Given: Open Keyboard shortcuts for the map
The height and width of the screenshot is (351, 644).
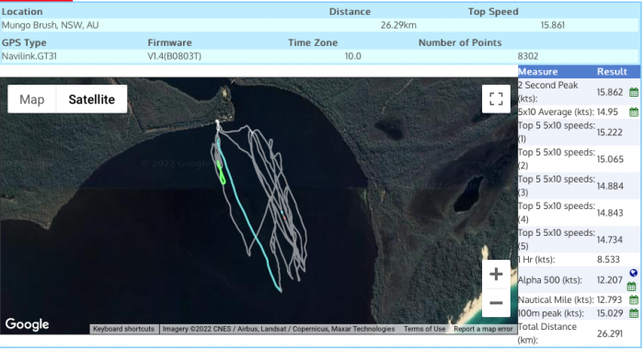Looking at the screenshot, I should [123, 329].
